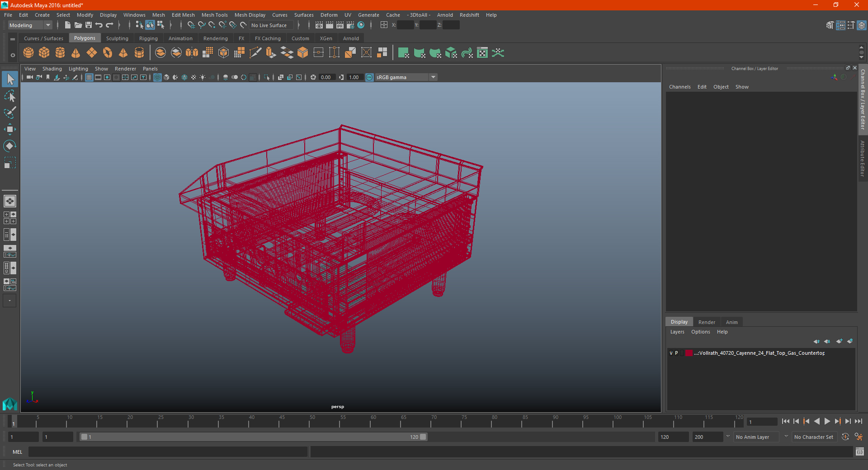Toggle textured display in the viewport
This screenshot has height=470, width=868.
(193, 77)
